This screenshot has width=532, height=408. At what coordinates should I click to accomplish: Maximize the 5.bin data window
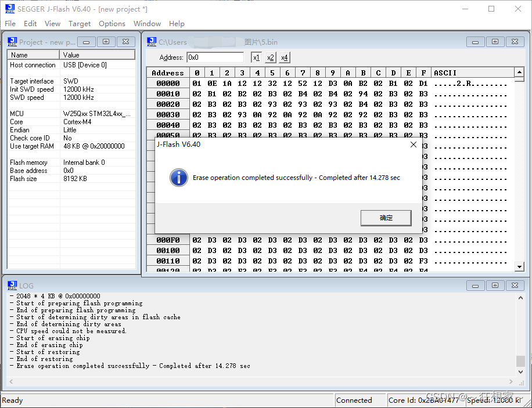495,42
